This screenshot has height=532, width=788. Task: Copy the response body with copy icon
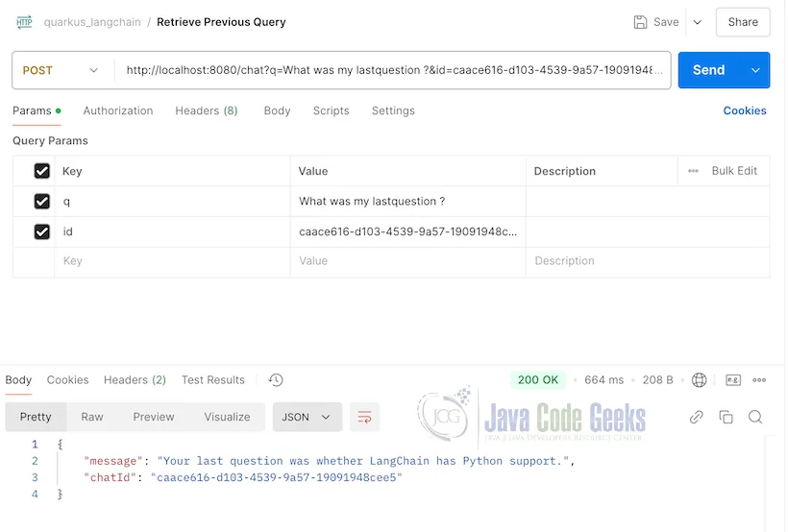coord(726,417)
